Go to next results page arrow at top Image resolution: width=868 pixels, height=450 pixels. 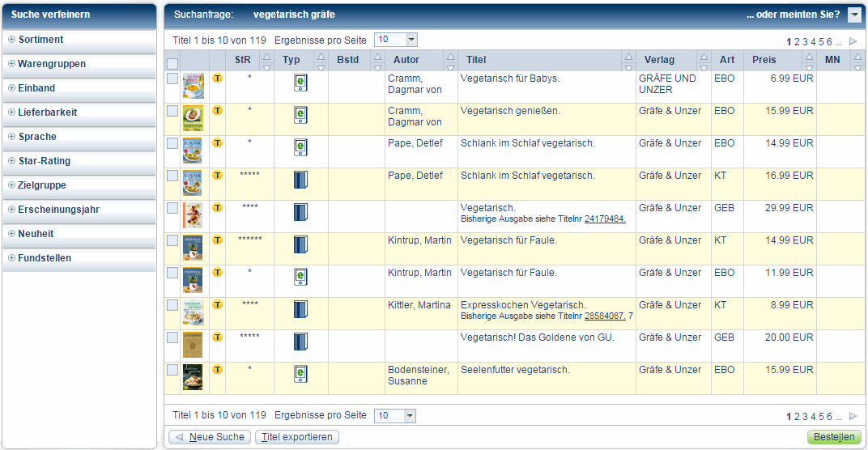click(853, 40)
